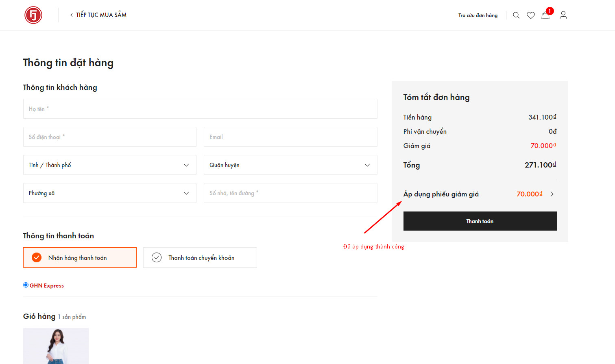Click Tiếp tục mua sắm back link
This screenshot has height=364, width=615.
coord(98,15)
